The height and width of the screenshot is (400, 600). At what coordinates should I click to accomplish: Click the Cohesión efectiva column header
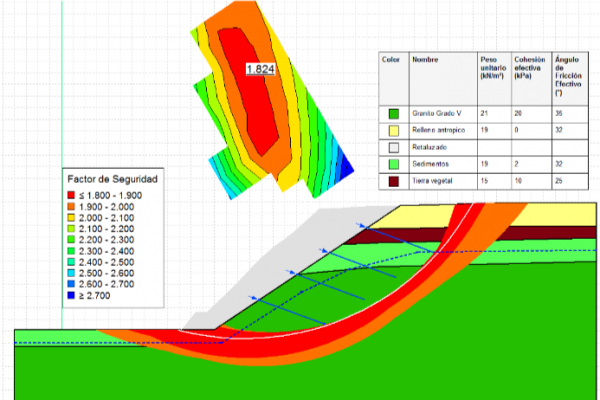pos(529,67)
